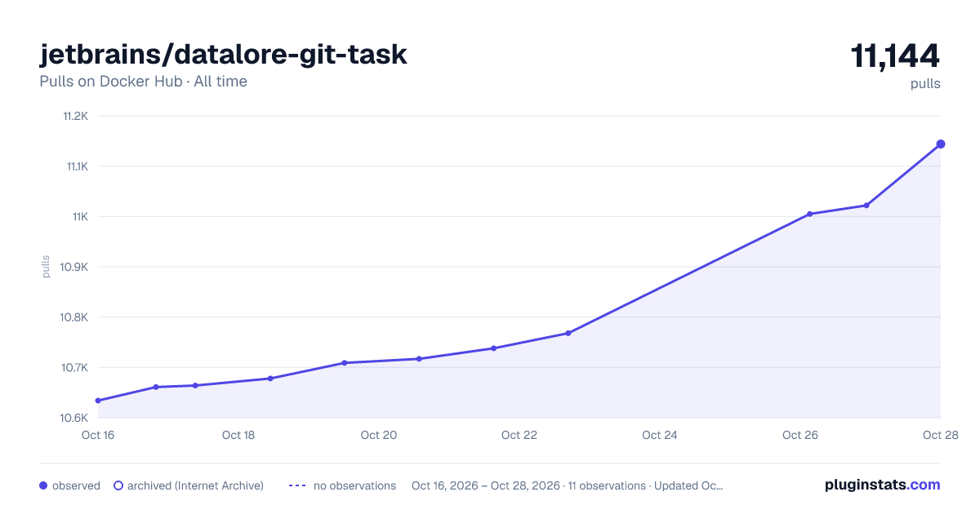Click the Oct 18 x-axis label
Viewport: 980px width, 514px height.
[x=238, y=435]
